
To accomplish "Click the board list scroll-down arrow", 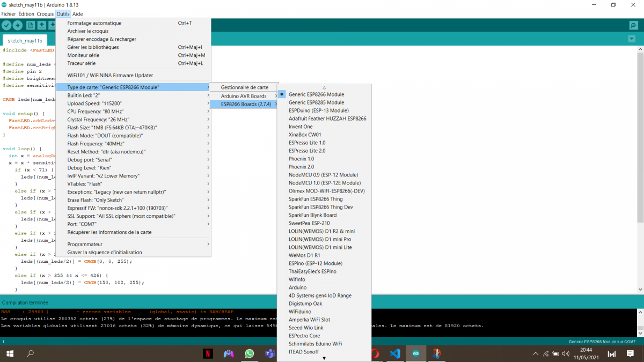I will 324,358.
